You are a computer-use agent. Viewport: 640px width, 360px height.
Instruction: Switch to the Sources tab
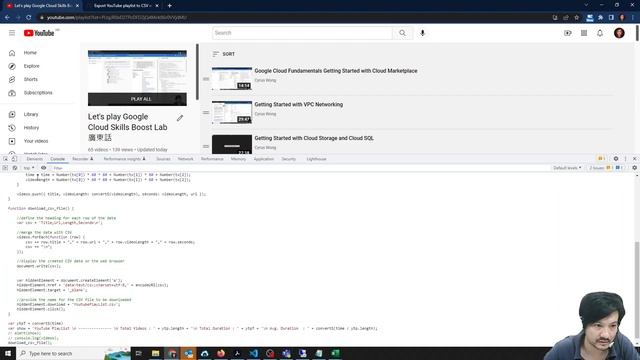point(163,159)
